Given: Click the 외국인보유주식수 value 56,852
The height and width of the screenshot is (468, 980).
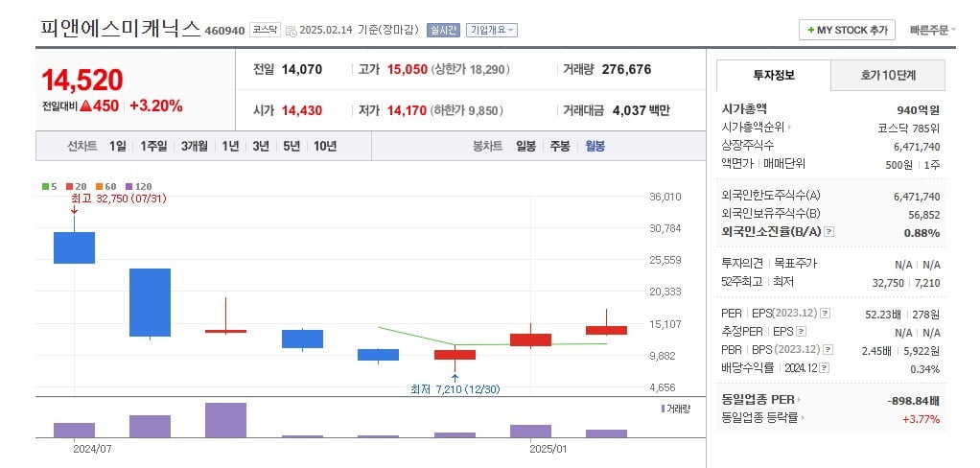Looking at the screenshot, I should [923, 214].
